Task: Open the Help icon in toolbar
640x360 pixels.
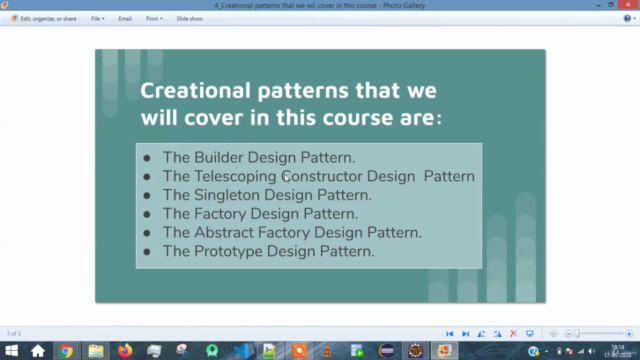Action: point(627,18)
